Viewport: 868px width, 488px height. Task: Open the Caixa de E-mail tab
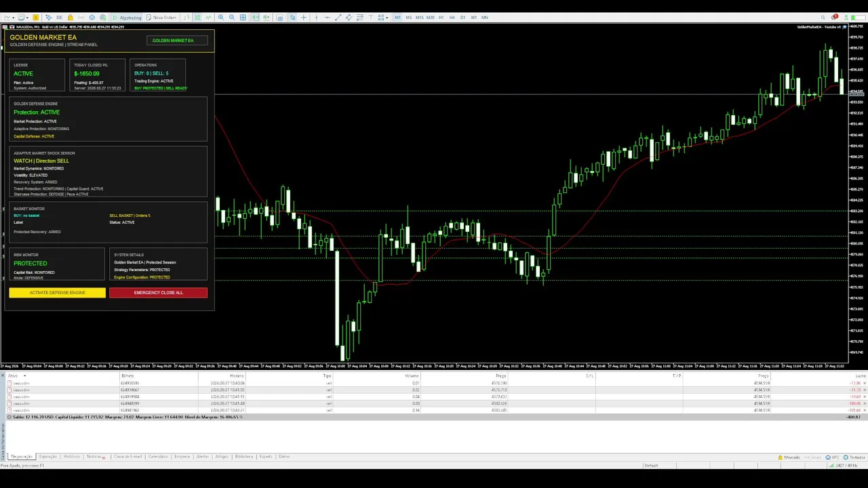pyautogui.click(x=128, y=457)
